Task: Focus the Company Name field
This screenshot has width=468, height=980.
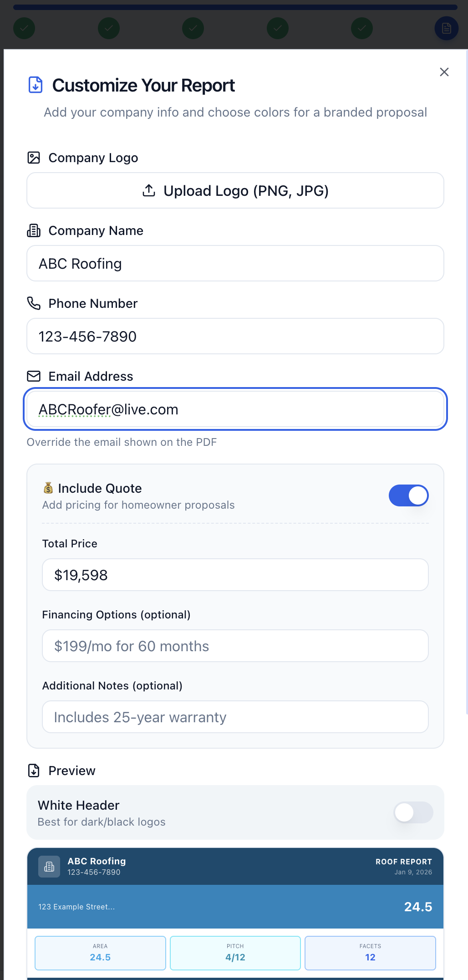Action: 235,264
